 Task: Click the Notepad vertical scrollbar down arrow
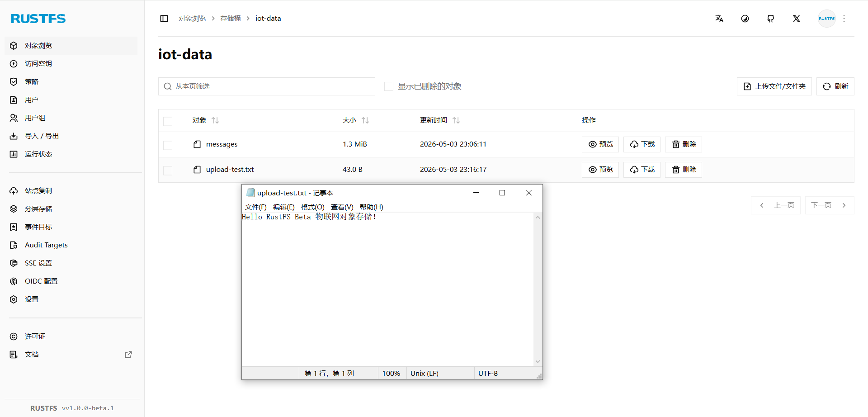[538, 361]
